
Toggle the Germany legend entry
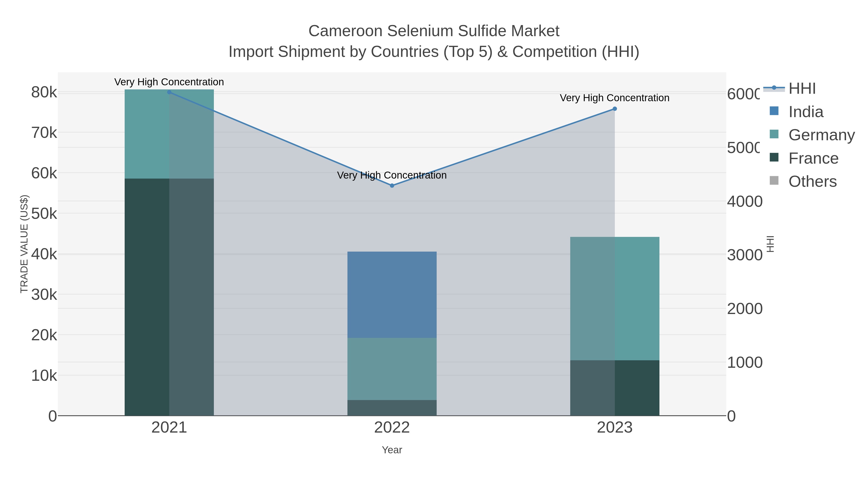click(x=812, y=135)
